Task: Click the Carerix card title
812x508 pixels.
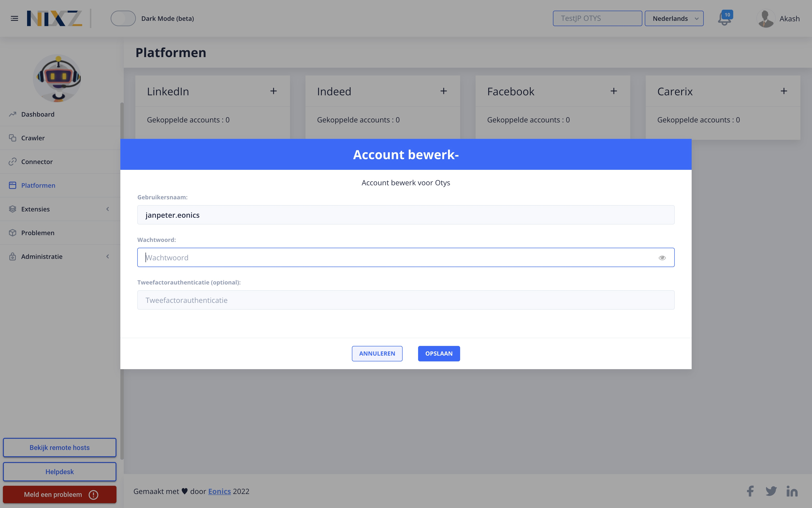Action: tap(675, 91)
